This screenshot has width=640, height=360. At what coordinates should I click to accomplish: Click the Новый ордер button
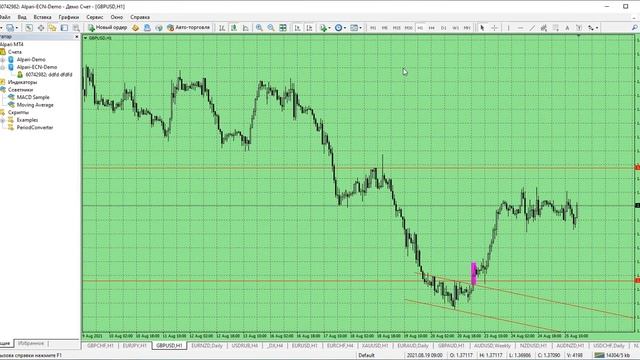point(108,28)
